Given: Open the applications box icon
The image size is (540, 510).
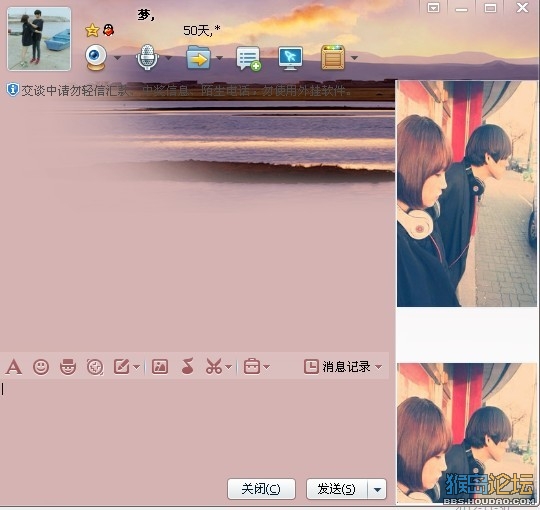Looking at the screenshot, I should coord(333,58).
